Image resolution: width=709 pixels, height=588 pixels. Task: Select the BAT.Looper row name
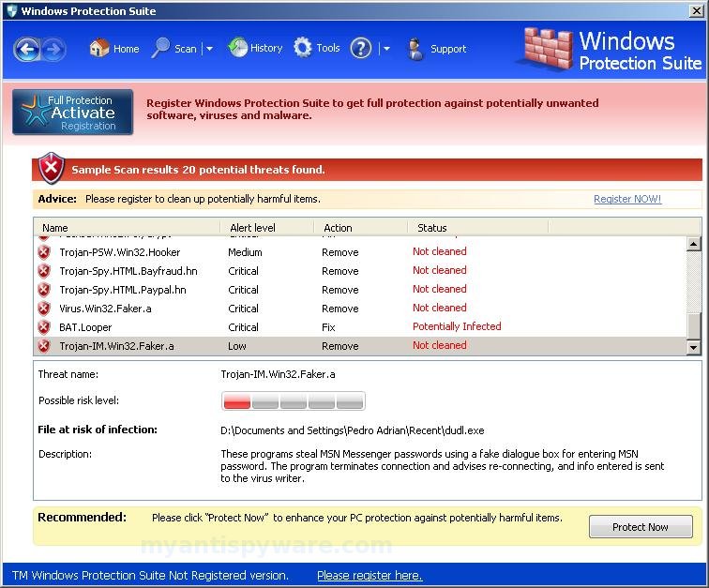click(85, 327)
